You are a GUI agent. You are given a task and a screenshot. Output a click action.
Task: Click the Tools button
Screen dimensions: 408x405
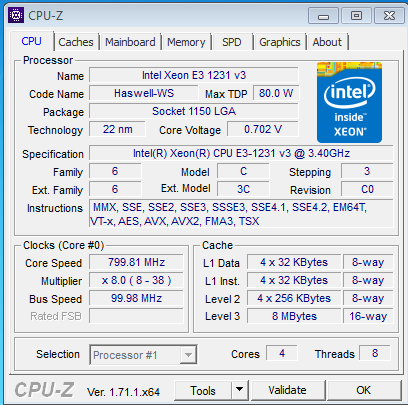(x=203, y=390)
